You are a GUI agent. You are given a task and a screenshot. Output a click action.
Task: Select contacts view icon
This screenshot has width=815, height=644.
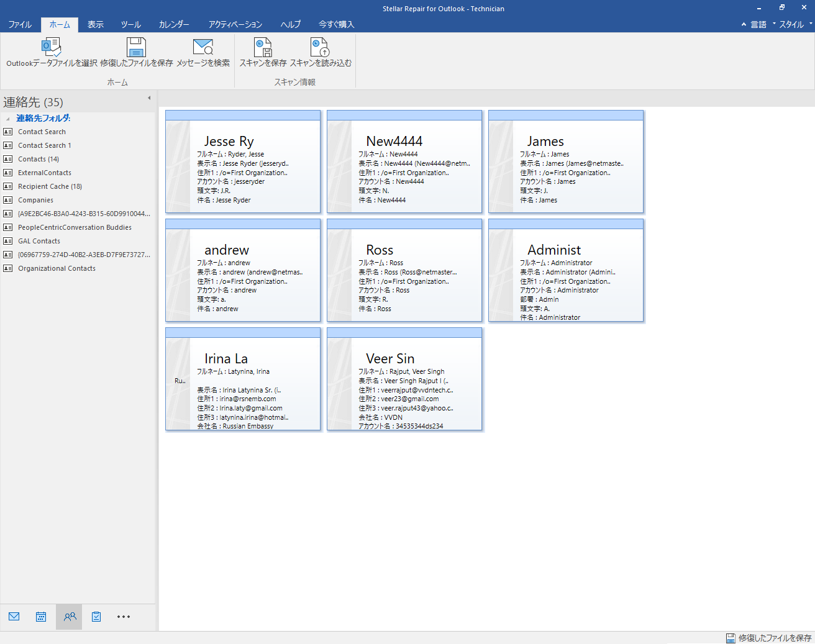click(70, 617)
